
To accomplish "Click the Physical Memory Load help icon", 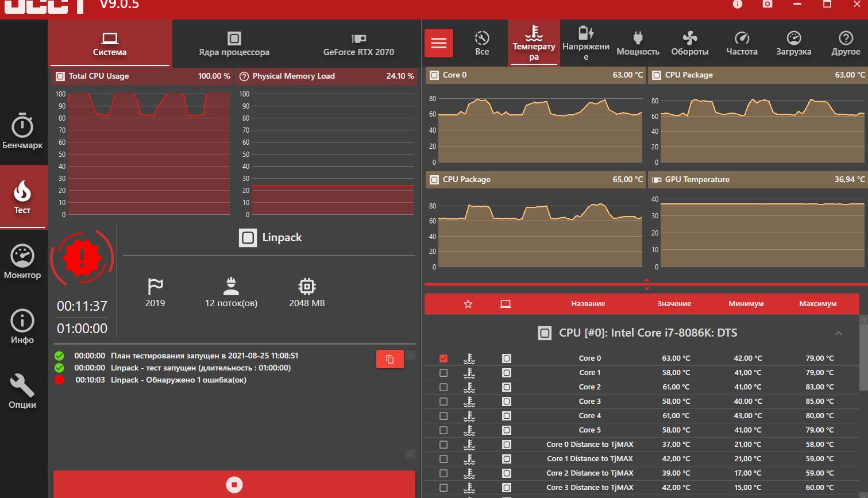I will tap(244, 76).
